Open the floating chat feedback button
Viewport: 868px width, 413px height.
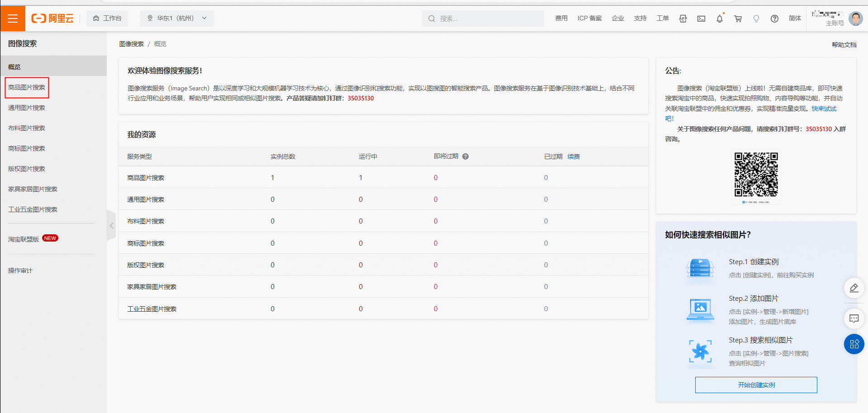(854, 318)
